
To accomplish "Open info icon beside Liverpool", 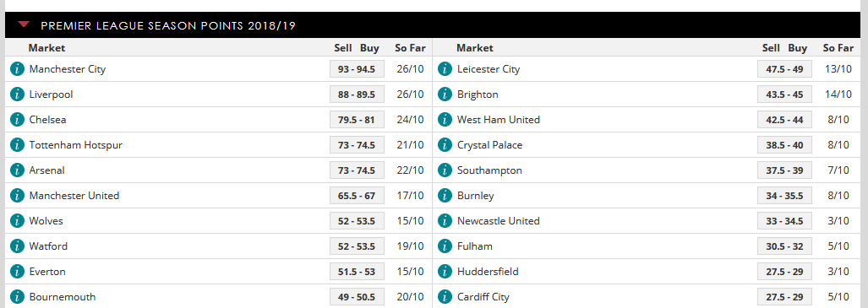I will [x=17, y=95].
